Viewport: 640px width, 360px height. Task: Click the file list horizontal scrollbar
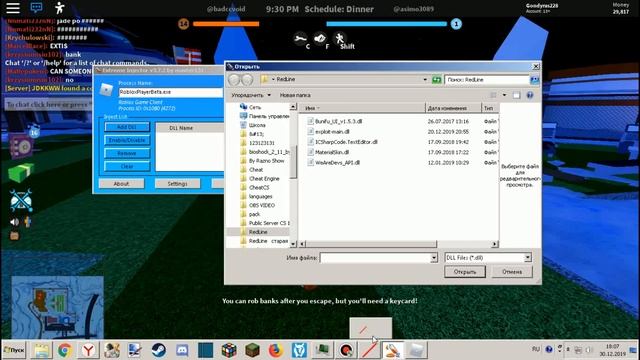pyautogui.click(x=371, y=244)
